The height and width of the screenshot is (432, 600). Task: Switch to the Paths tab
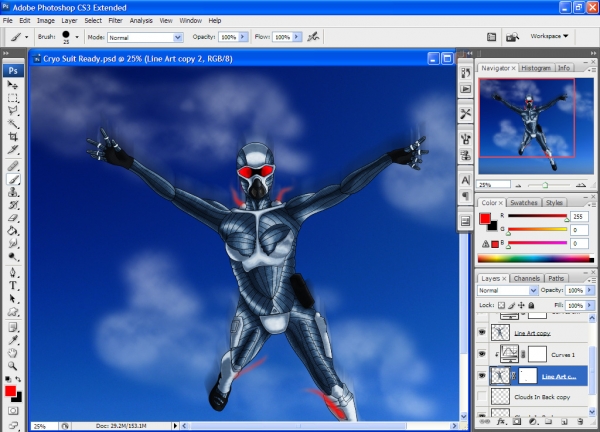click(556, 278)
